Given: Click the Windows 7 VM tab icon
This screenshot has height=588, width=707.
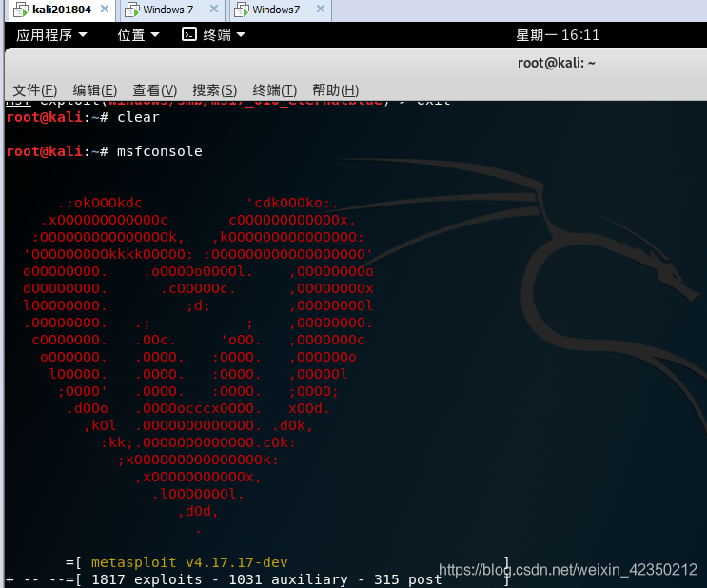Looking at the screenshot, I should pos(131,10).
